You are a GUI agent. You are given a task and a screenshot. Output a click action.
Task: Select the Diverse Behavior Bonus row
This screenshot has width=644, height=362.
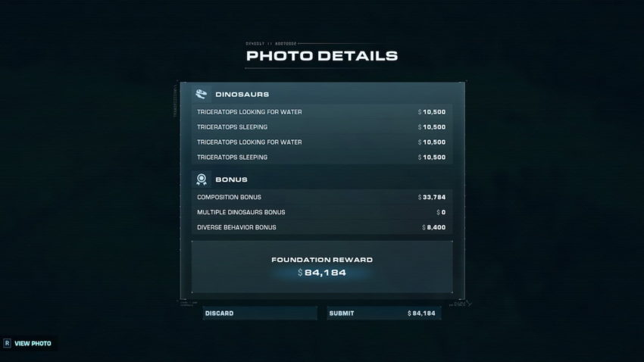pyautogui.click(x=322, y=227)
